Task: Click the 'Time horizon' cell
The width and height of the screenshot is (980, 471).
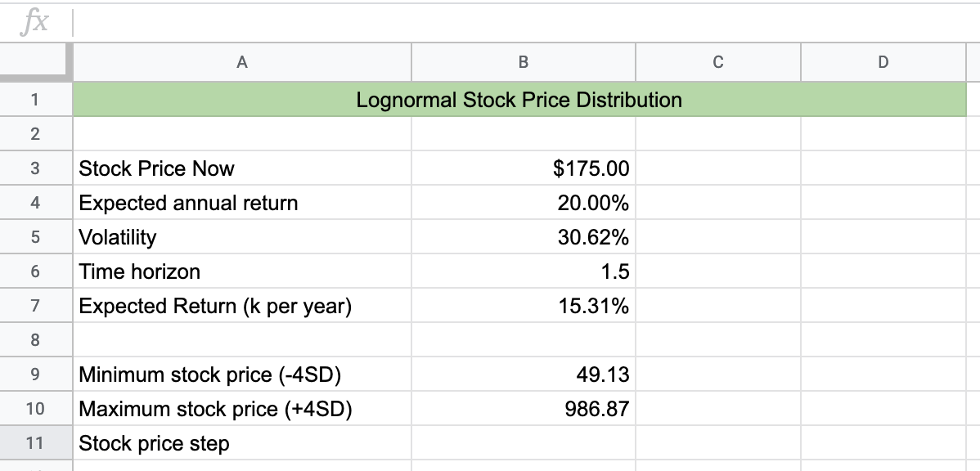Action: pyautogui.click(x=242, y=271)
